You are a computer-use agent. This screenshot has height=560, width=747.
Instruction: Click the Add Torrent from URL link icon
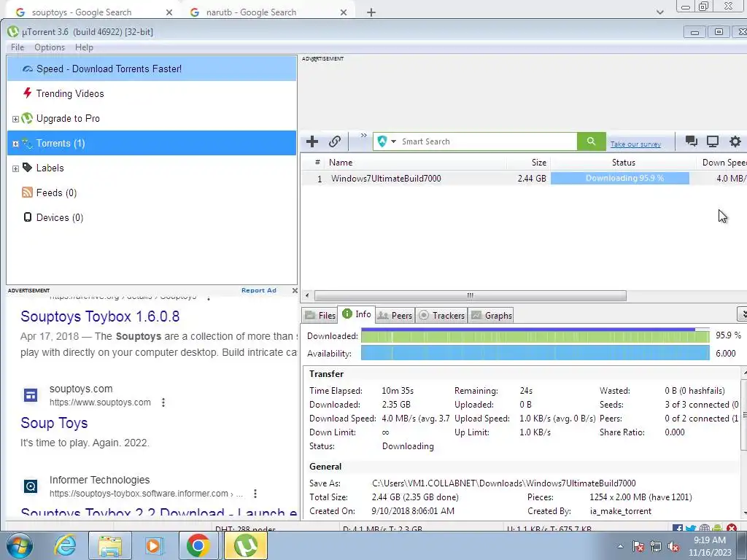pyautogui.click(x=334, y=141)
